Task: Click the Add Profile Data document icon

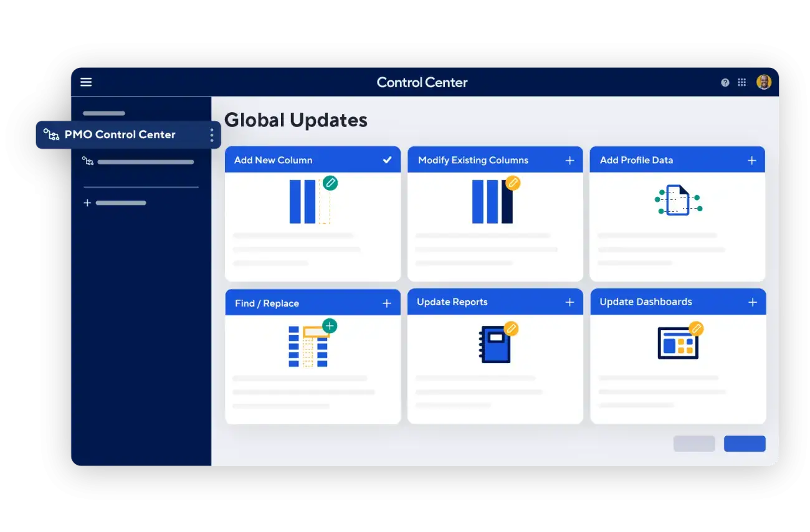Action: tap(678, 200)
